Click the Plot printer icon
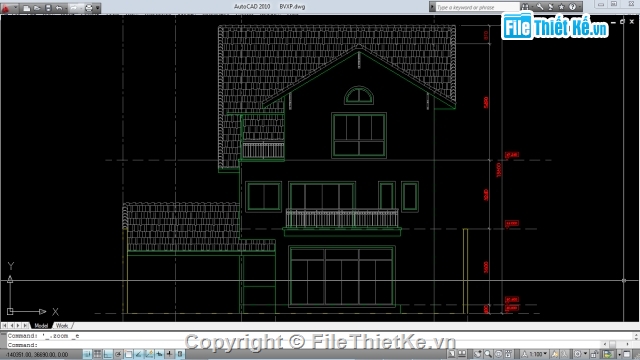 (89, 8)
